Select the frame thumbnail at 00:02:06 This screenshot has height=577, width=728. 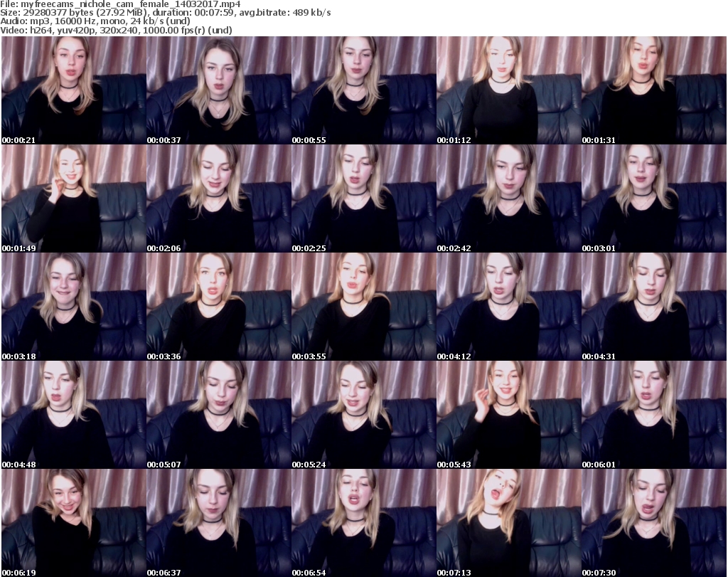pyautogui.click(x=219, y=198)
